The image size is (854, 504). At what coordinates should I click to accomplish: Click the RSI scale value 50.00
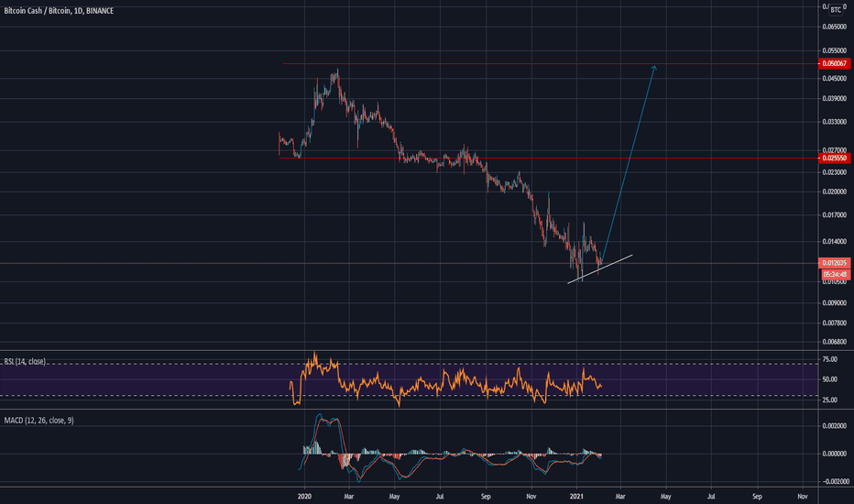coord(830,379)
